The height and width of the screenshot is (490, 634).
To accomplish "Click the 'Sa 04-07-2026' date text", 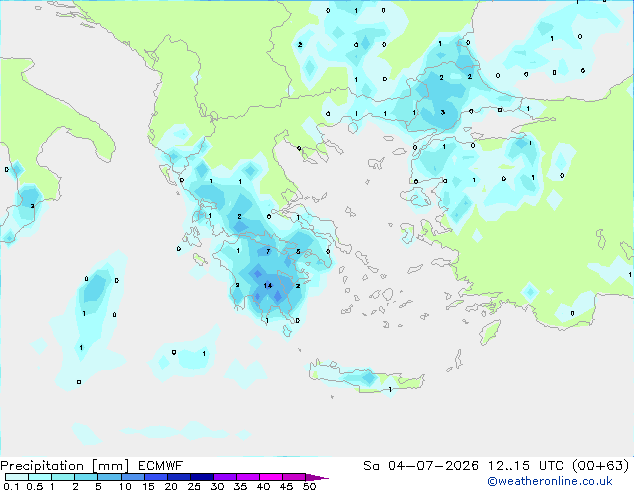I will 421,466.
